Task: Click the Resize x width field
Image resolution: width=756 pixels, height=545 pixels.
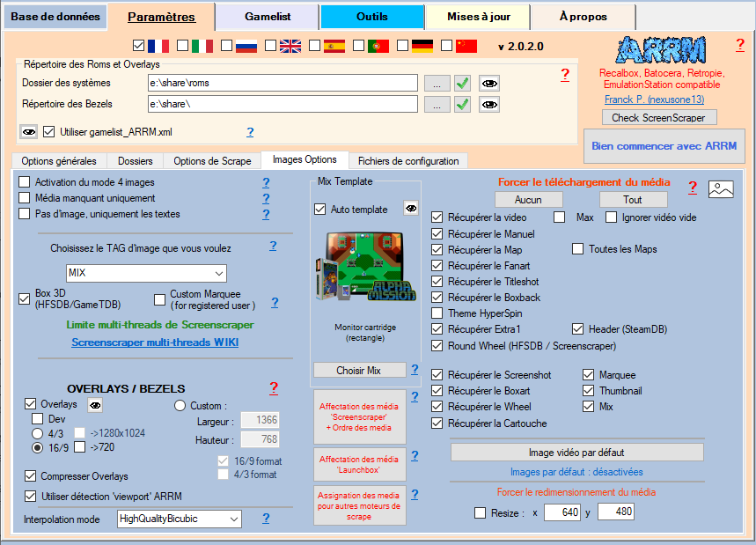Action: 562,512
